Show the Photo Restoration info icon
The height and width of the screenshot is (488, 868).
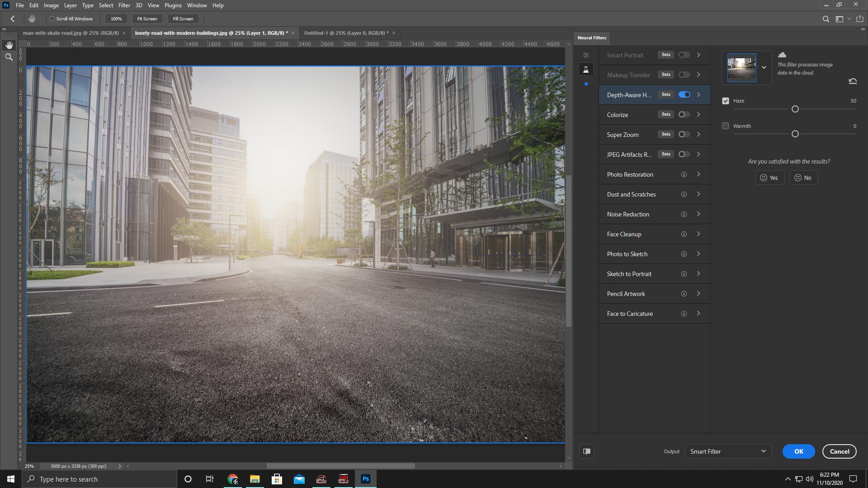[x=684, y=174]
